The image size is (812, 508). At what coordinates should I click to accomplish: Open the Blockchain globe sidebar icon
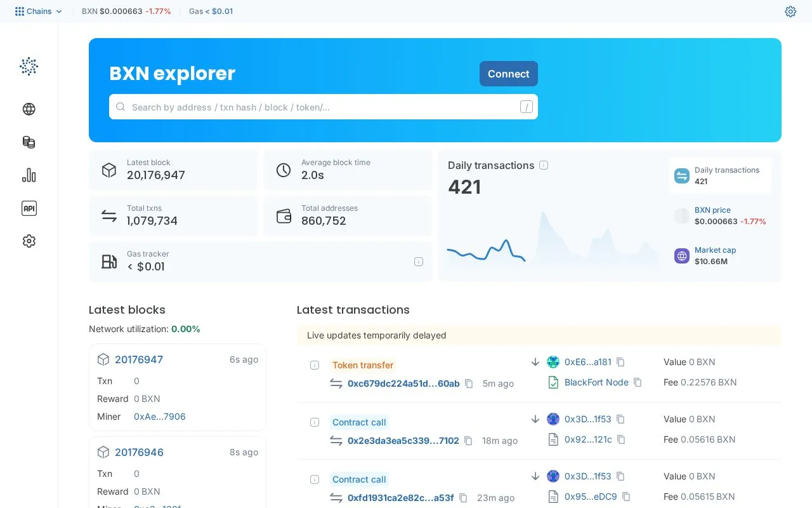(29, 109)
